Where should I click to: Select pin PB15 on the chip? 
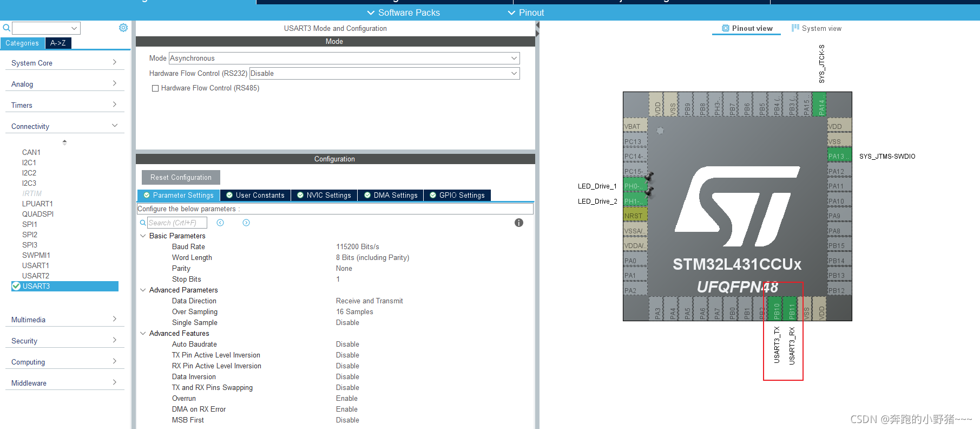[x=839, y=245]
